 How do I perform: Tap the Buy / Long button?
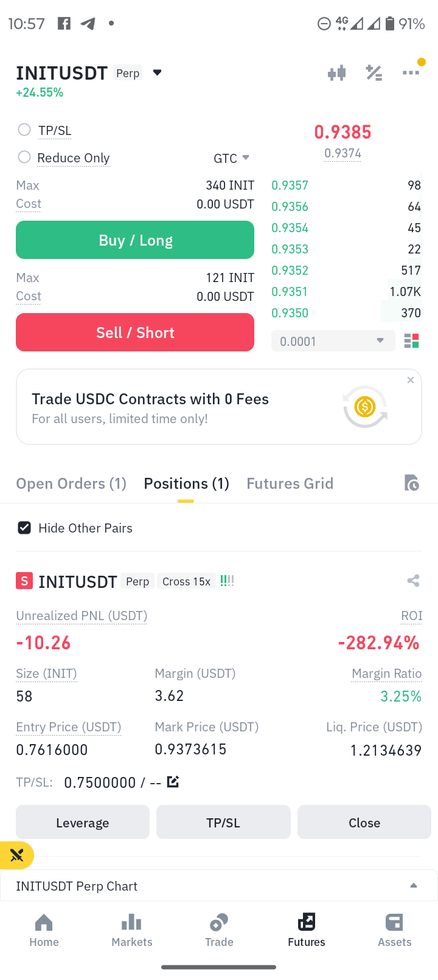pos(135,240)
